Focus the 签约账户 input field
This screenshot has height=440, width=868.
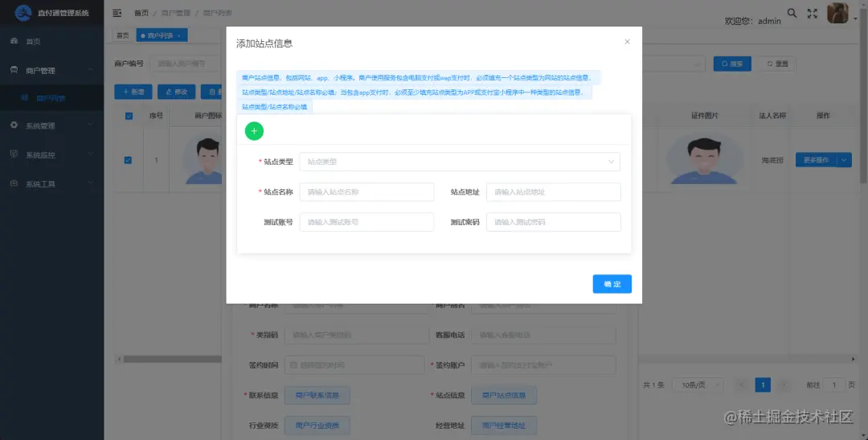[543, 364]
